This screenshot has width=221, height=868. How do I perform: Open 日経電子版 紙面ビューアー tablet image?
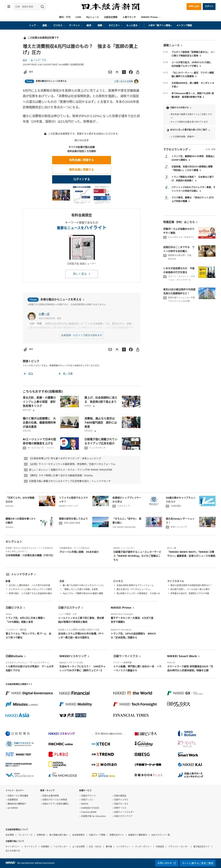click(81, 247)
